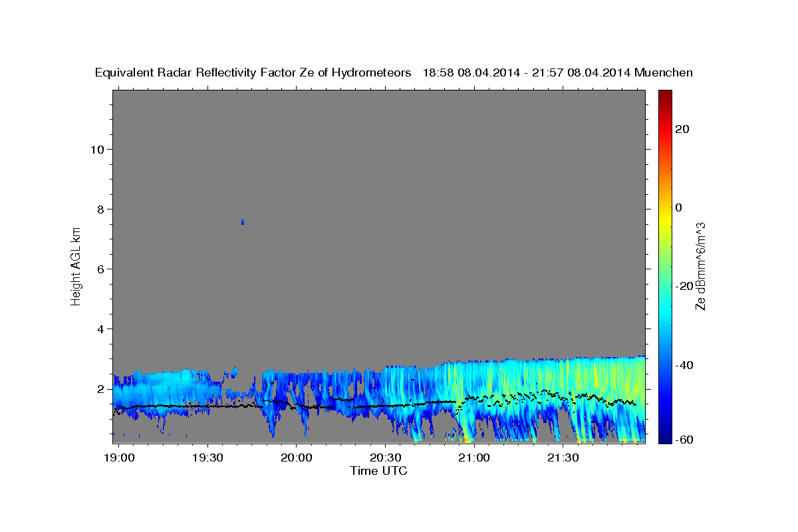Image resolution: width=798 pixels, height=532 pixels.
Task: Click the height tick label '6'
Action: [x=100, y=269]
